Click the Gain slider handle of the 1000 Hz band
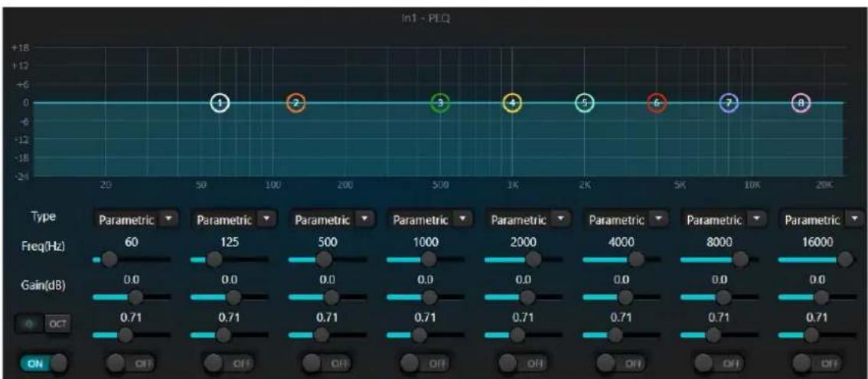The image size is (868, 379). tap(429, 297)
